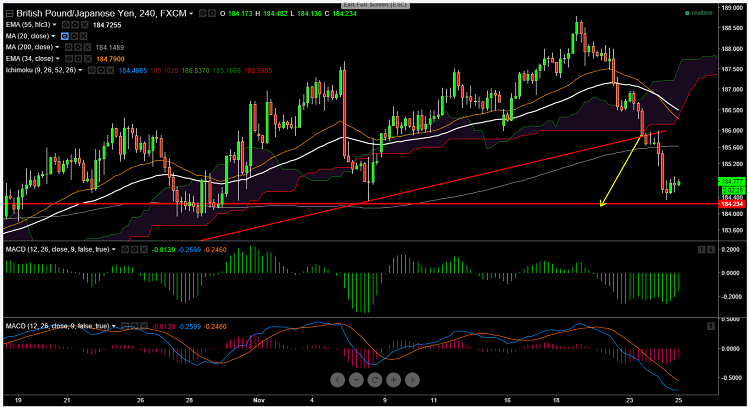Hide the EMA (34, close) indicator
748x407 pixels.
[x=69, y=59]
